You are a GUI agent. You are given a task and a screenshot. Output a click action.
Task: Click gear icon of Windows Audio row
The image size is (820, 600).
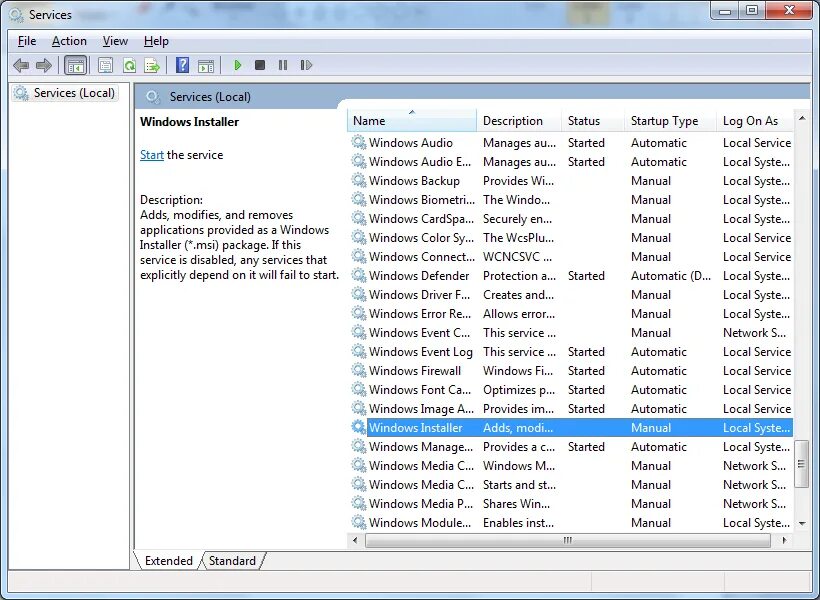359,142
